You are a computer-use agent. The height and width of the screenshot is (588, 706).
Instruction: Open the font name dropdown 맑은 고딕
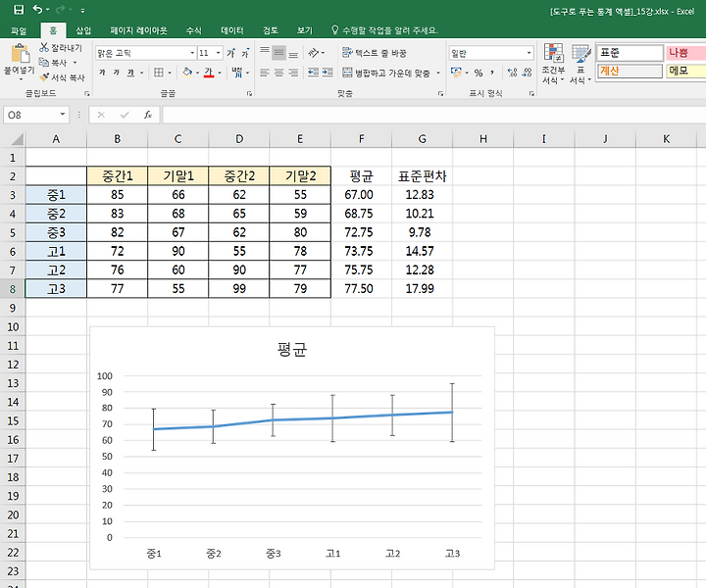tap(193, 53)
